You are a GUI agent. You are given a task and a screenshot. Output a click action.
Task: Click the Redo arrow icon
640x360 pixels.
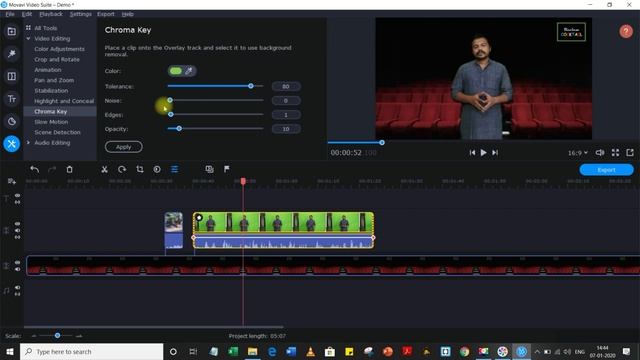[x=52, y=169]
